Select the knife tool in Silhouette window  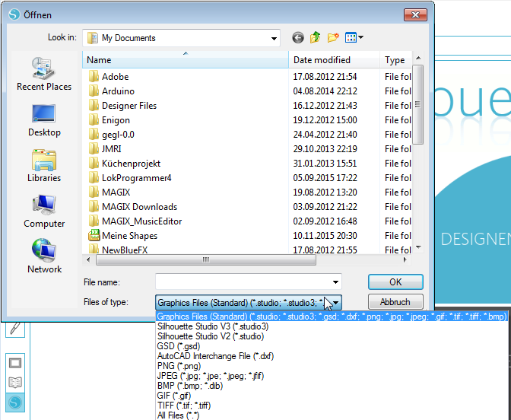coord(15,328)
